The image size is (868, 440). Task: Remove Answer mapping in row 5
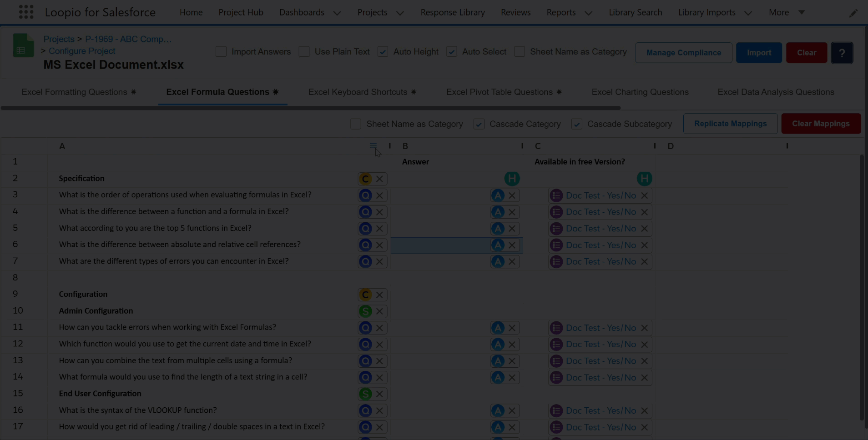tap(512, 229)
